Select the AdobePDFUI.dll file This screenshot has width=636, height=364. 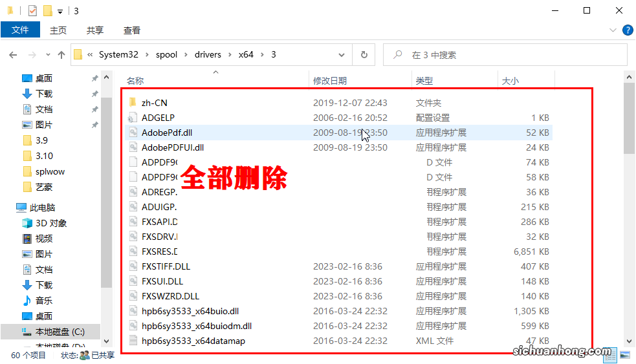coord(338,147)
